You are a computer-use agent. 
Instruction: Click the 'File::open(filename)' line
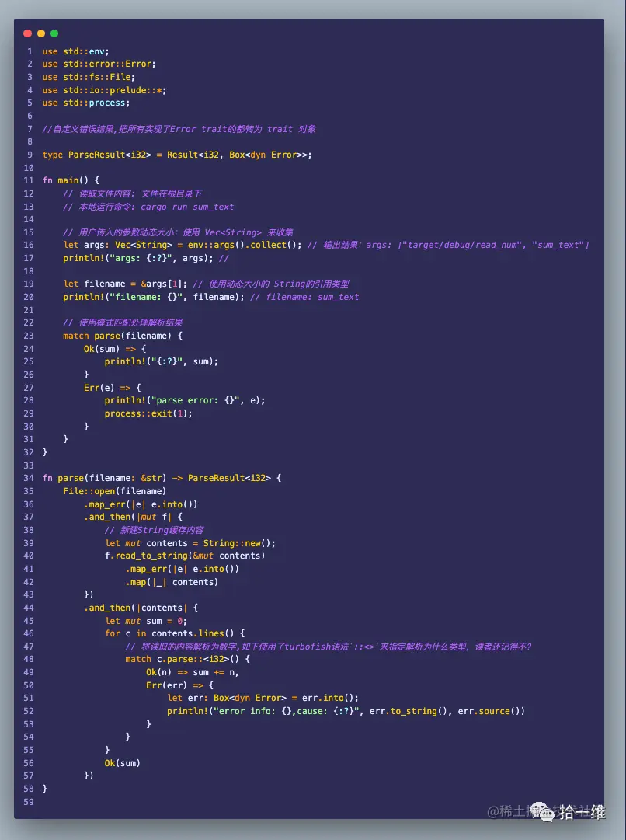[115, 491]
